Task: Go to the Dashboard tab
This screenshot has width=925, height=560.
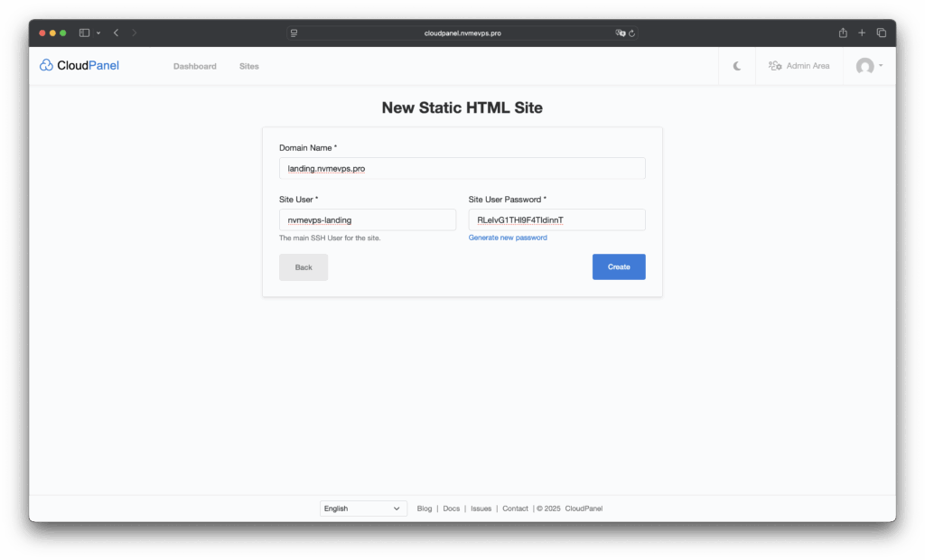Action: point(194,66)
